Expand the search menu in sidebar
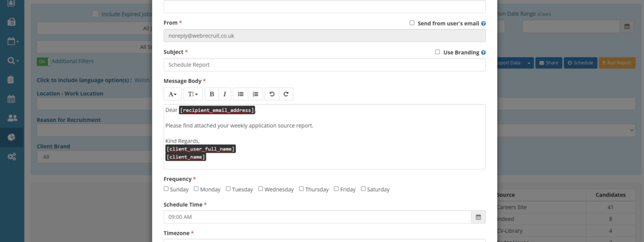Image resolution: width=644 pixels, height=242 pixels. click(12, 60)
